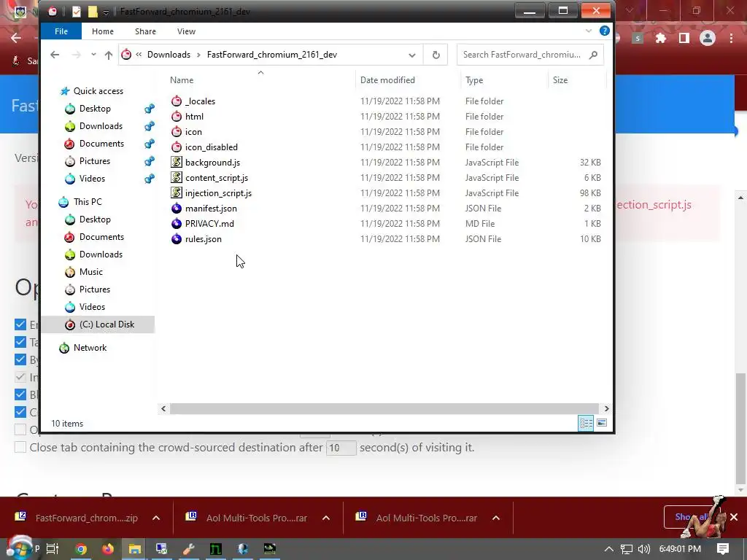Click the scroll right arrow of file list
Viewport: 747px width, 560px height.
coord(606,408)
